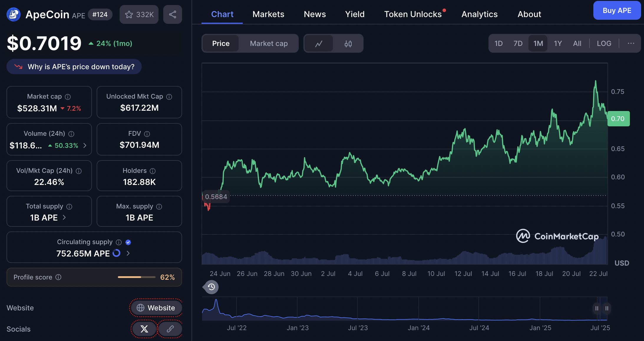The image size is (644, 341).
Task: Set chart range to All
Action: coord(577,44)
